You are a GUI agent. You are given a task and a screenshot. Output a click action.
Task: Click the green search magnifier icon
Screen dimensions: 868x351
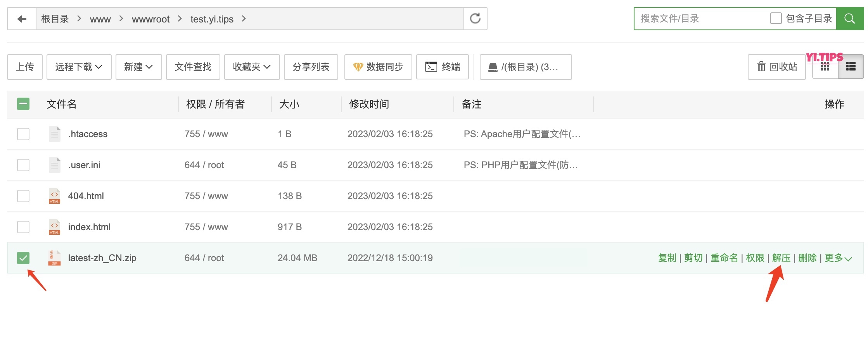(x=850, y=18)
